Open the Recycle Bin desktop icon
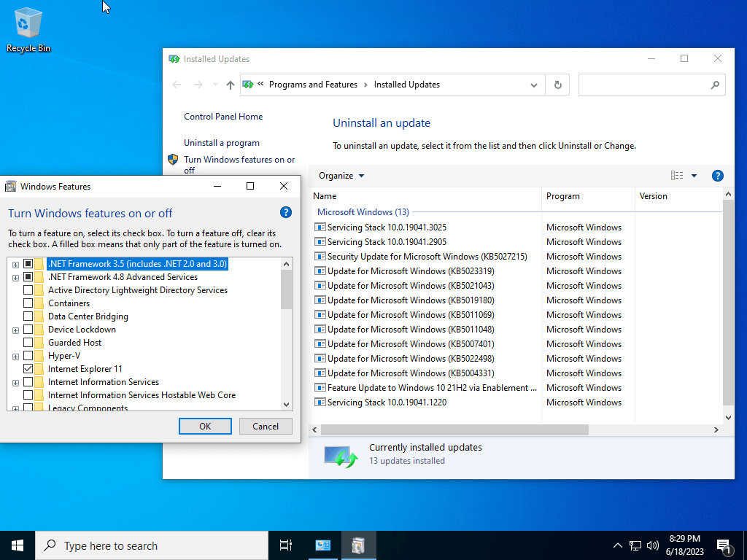Image resolution: width=747 pixels, height=560 pixels. point(28,29)
